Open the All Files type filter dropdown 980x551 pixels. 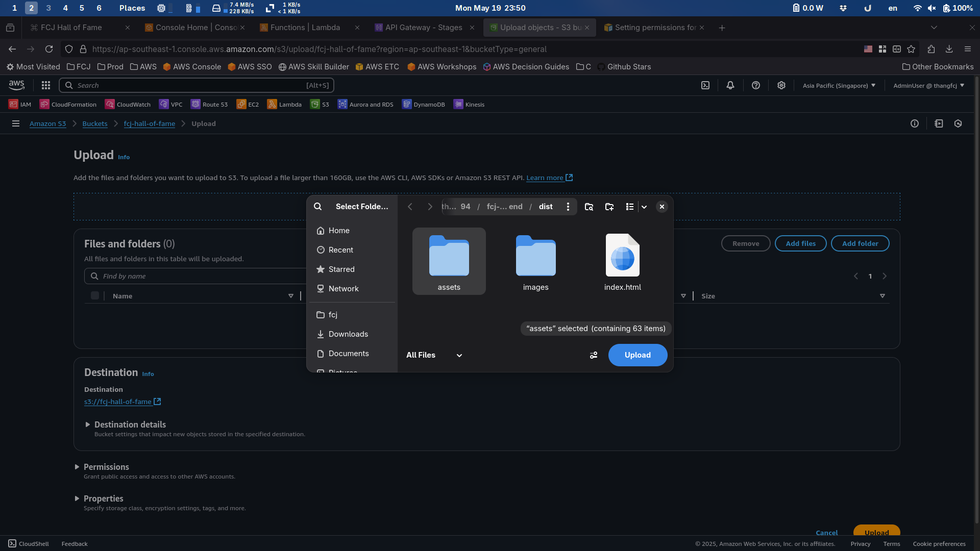[x=434, y=355]
